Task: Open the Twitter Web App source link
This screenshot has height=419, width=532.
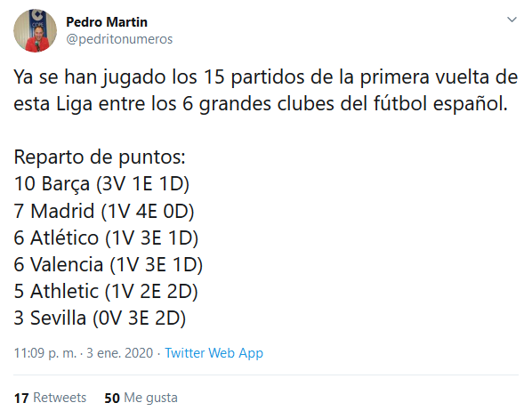Action: [214, 353]
